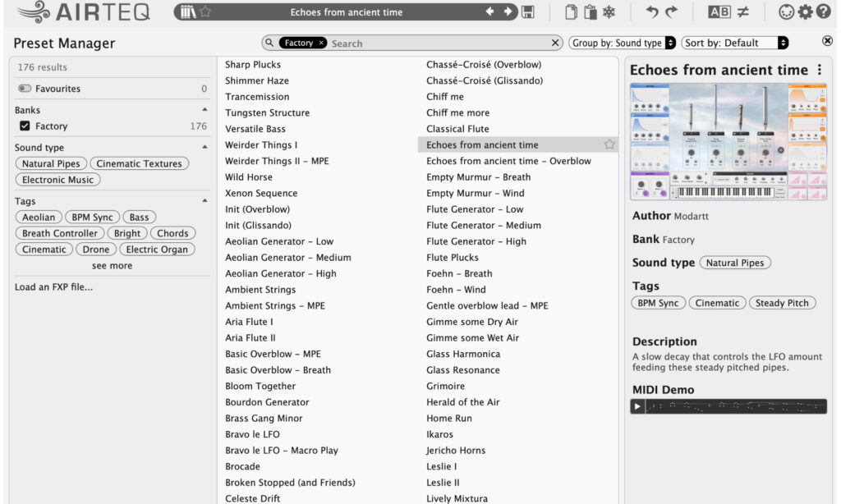Image resolution: width=841 pixels, height=504 pixels.
Task: Expand tags list with see more
Action: tap(112, 265)
